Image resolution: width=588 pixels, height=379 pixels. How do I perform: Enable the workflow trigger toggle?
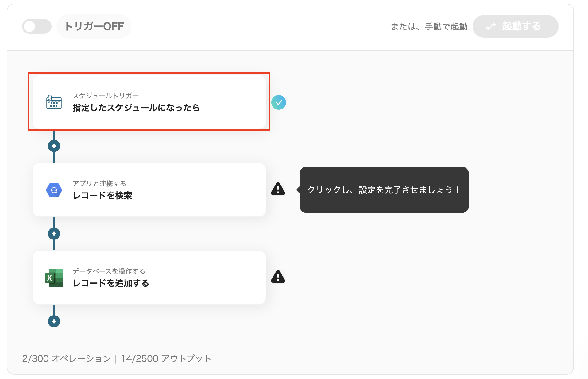pos(37,26)
